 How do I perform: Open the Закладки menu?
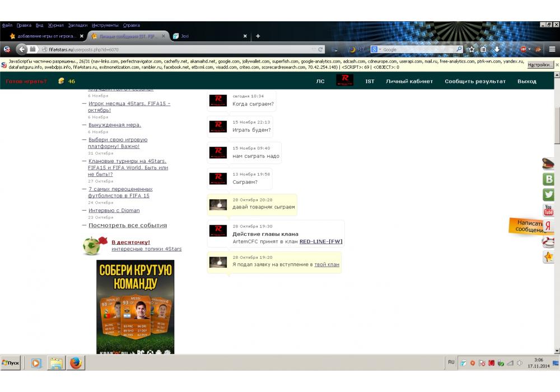click(x=77, y=25)
